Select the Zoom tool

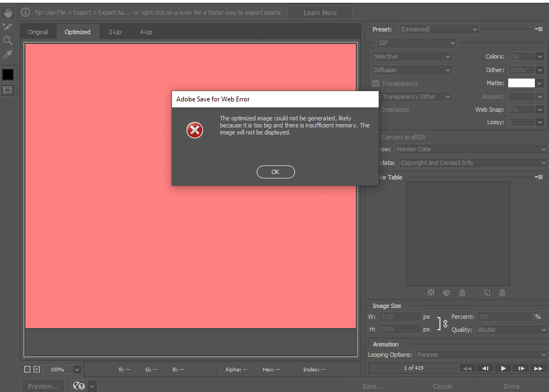point(8,40)
